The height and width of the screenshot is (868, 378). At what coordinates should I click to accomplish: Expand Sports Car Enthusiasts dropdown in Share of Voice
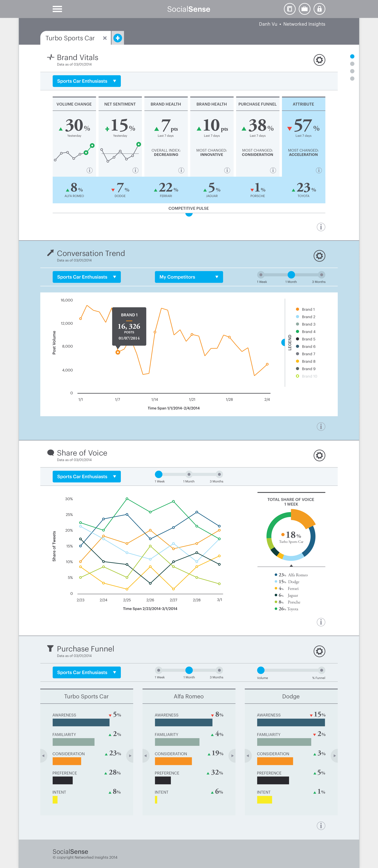87,476
